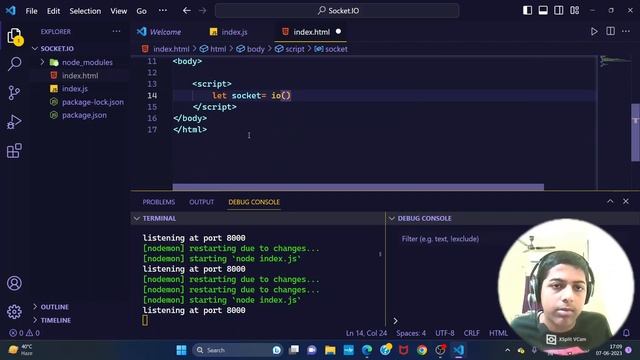Split the editor to the right
The image size is (640, 360).
(610, 31)
